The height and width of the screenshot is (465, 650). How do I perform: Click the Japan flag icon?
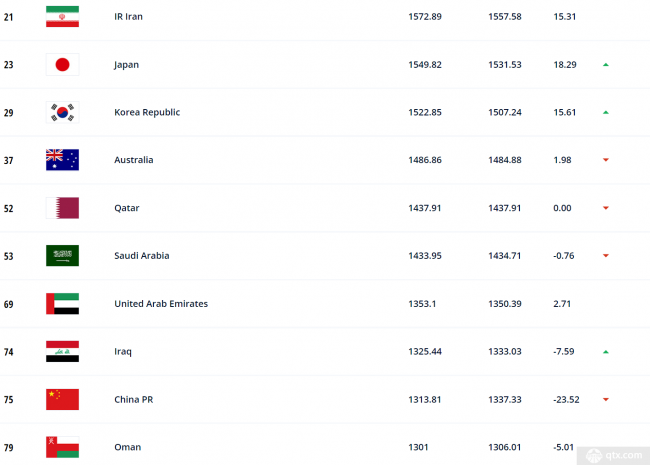(x=62, y=65)
